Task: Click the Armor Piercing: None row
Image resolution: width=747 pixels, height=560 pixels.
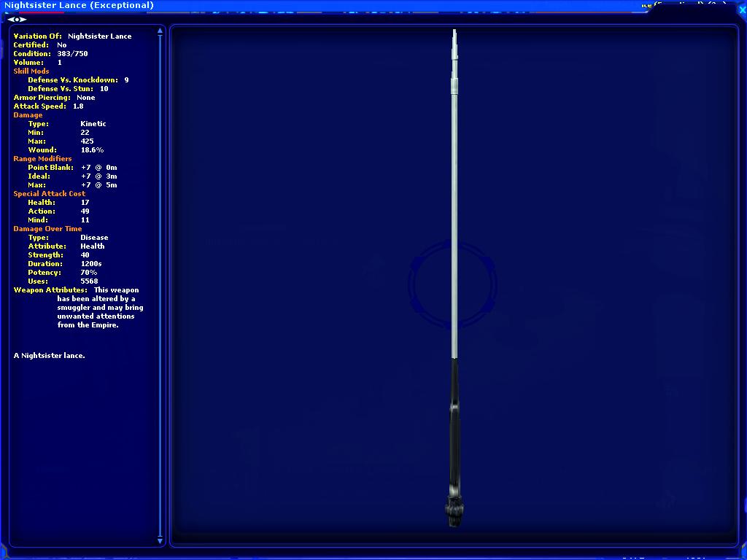Action: (54, 97)
